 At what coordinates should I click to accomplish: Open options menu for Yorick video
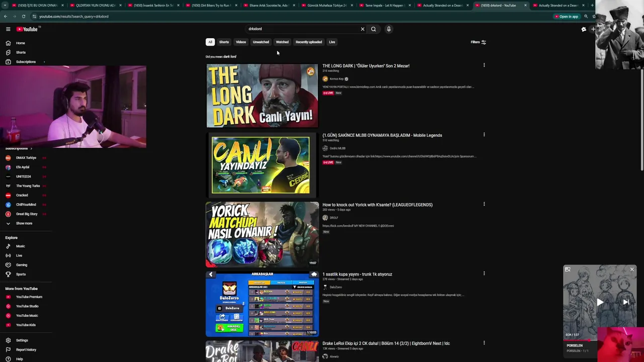click(x=484, y=204)
